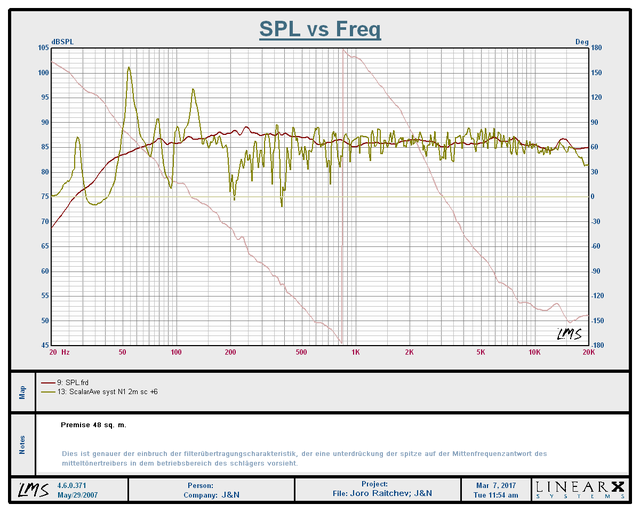Click the Premise 48 sq. m. note
This screenshot has width=640, height=512.
click(x=93, y=425)
